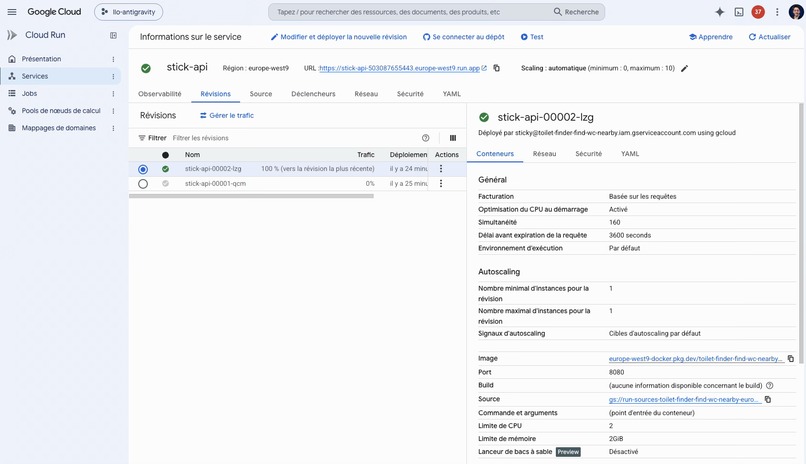This screenshot has width=806, height=464.
Task: Show Build information help icon
Action: coord(770,385)
